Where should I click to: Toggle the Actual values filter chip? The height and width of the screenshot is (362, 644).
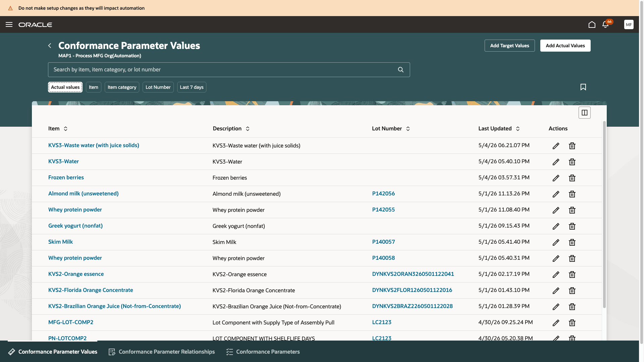pyautogui.click(x=65, y=87)
